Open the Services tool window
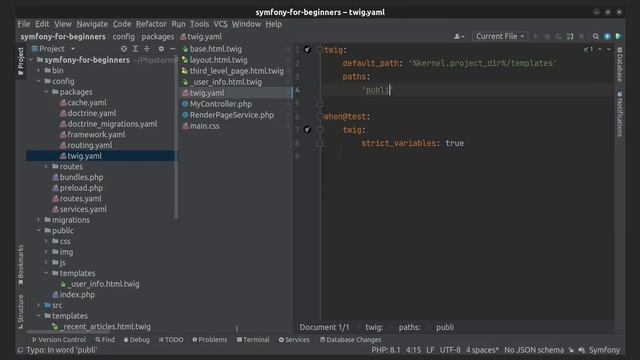Screen dimensions: 640x360 point(294,340)
